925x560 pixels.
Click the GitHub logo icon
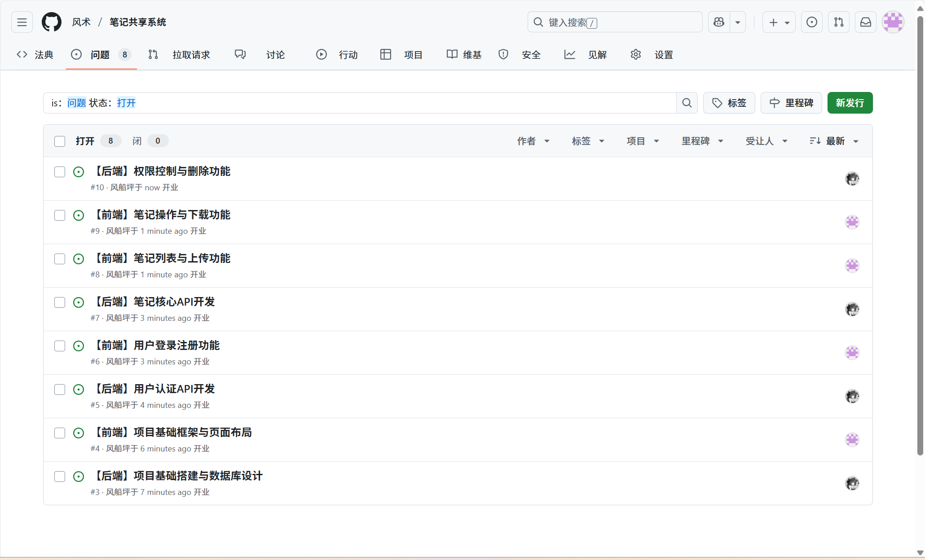pos(52,22)
